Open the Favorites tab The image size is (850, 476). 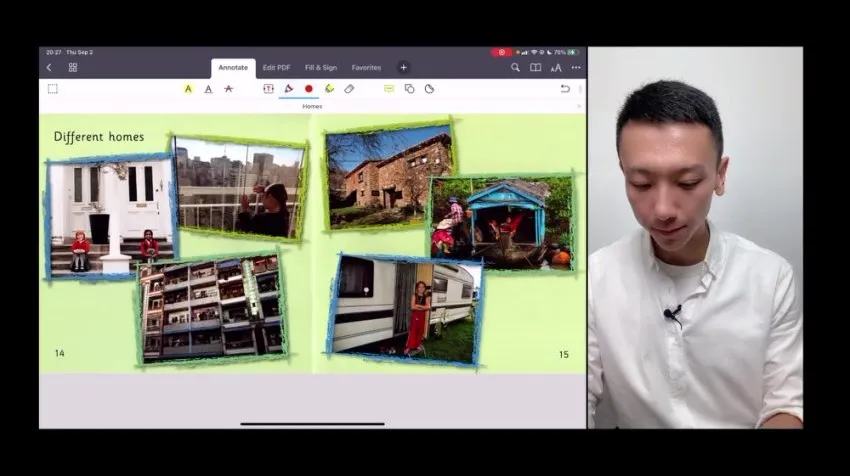366,68
